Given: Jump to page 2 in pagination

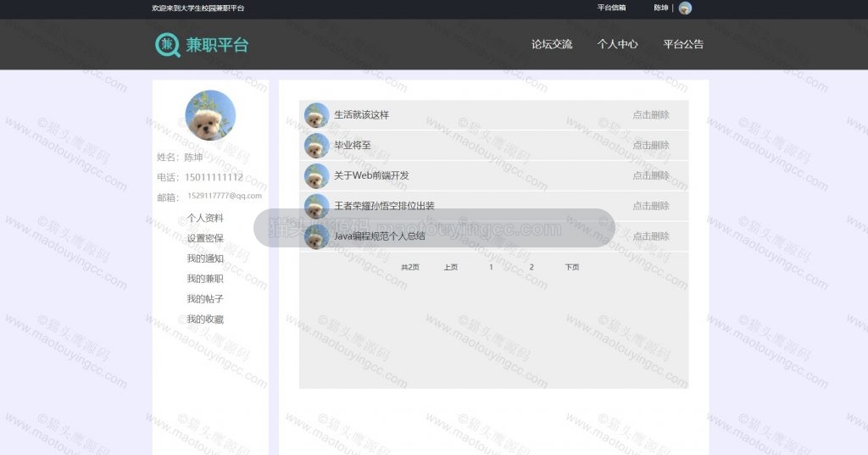Looking at the screenshot, I should click(x=531, y=268).
